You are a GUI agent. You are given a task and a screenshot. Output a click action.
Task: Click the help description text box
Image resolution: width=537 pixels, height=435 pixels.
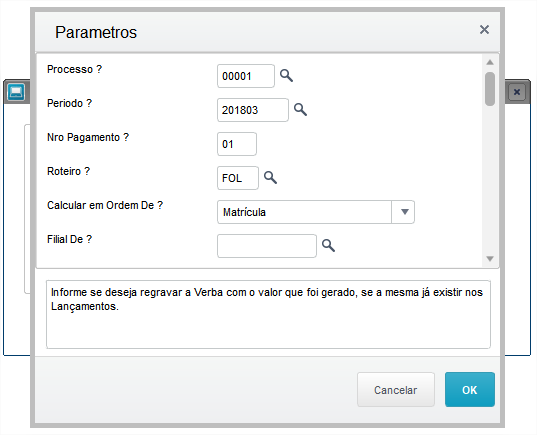(x=268, y=314)
